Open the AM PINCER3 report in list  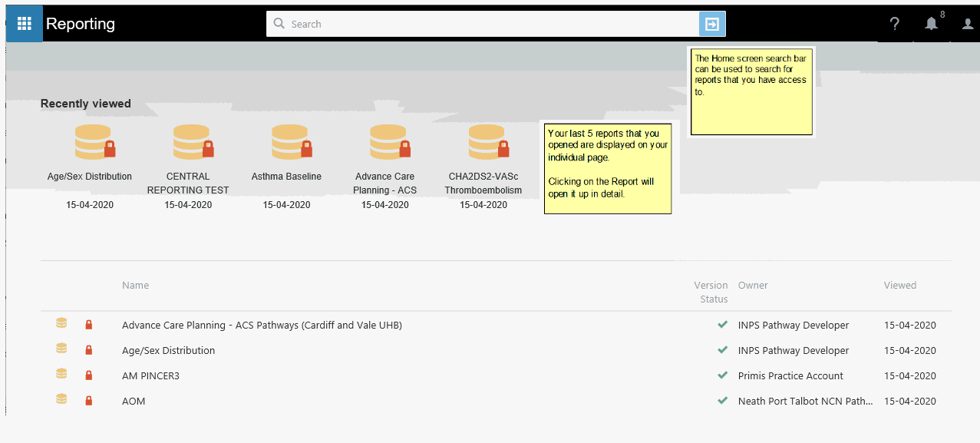tap(150, 376)
